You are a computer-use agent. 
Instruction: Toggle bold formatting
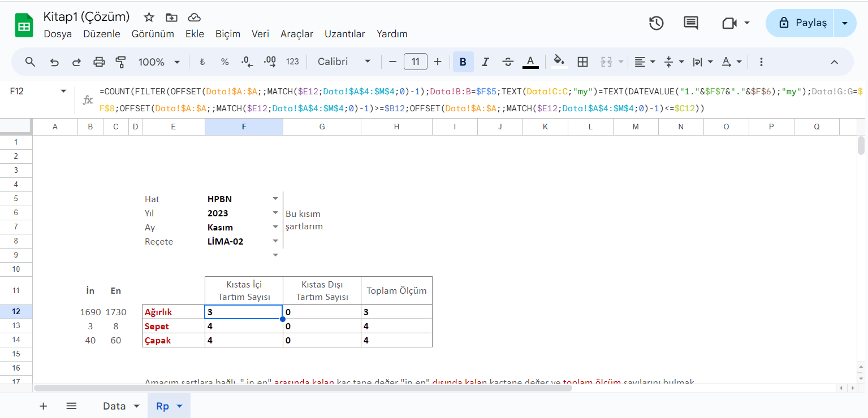463,62
